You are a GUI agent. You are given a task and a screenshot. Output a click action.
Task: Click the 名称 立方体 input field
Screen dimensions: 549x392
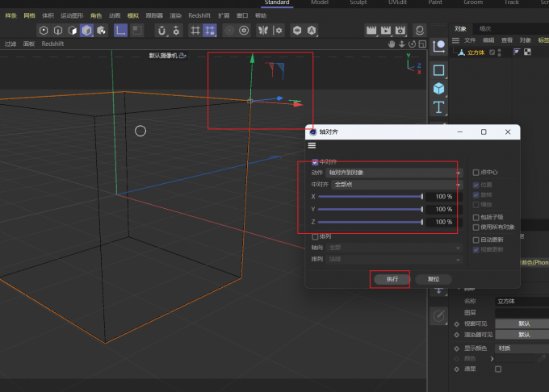[x=522, y=302]
